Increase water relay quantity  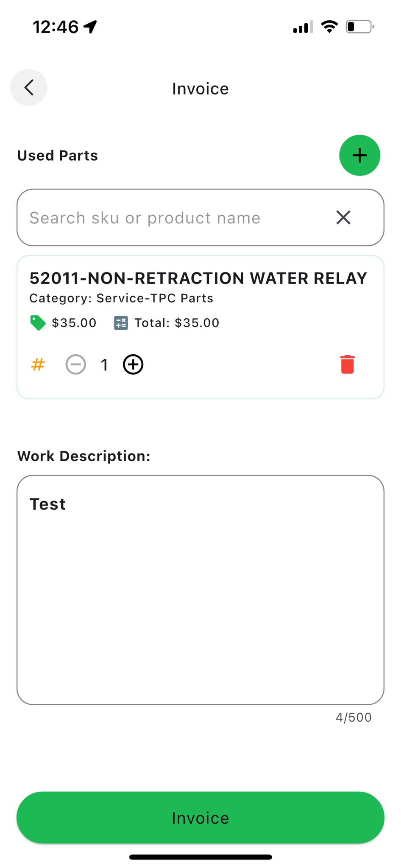coord(133,364)
